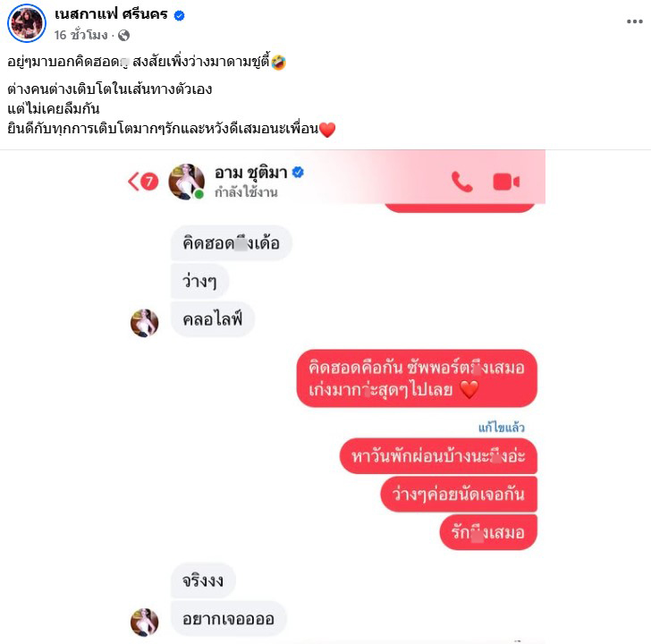
Task: Tap the อาม ชุติมา contact name
Action: pyautogui.click(x=250, y=173)
